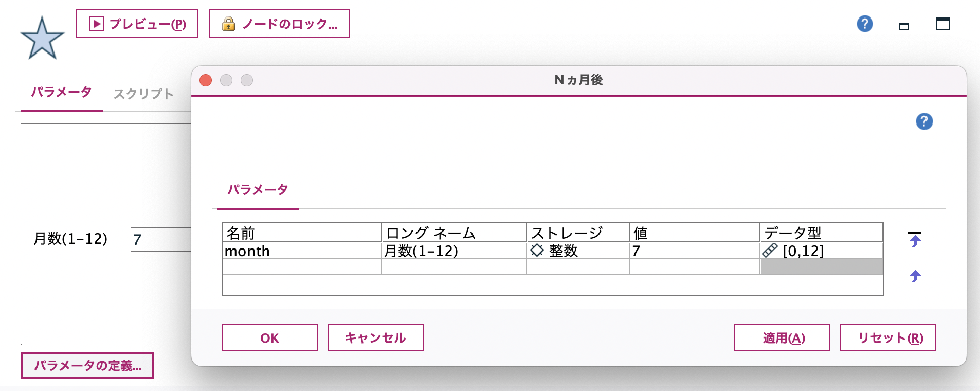Apply changes with the 適用(A) button
This screenshot has height=391, width=980.
(x=782, y=337)
